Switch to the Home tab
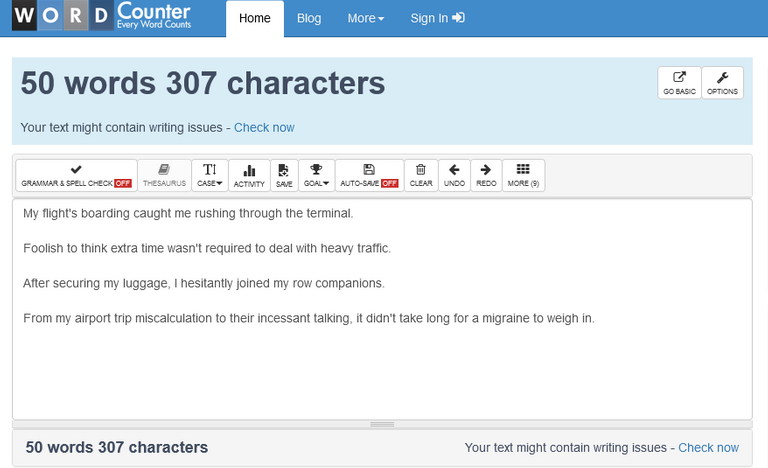This screenshot has height=468, width=768. coord(255,19)
